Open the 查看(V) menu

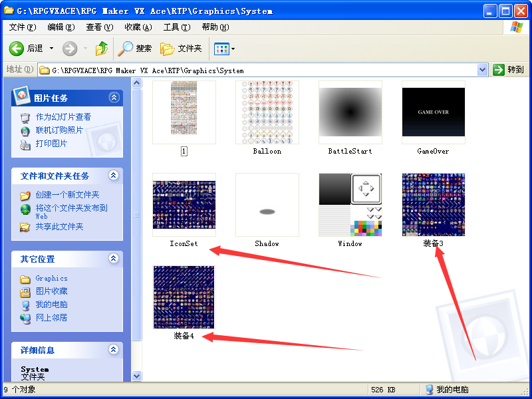pyautogui.click(x=100, y=27)
